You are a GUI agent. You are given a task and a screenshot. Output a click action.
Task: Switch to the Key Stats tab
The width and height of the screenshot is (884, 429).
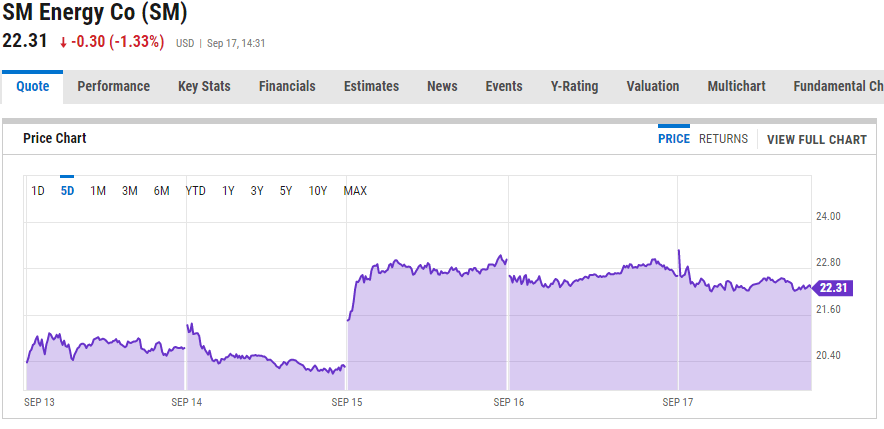[204, 87]
